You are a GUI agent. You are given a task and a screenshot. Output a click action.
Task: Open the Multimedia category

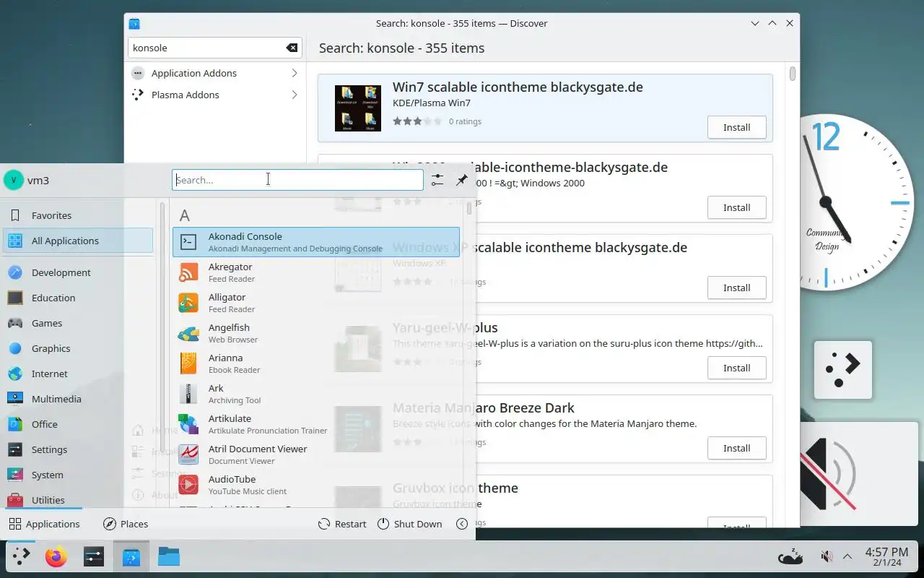78,399
